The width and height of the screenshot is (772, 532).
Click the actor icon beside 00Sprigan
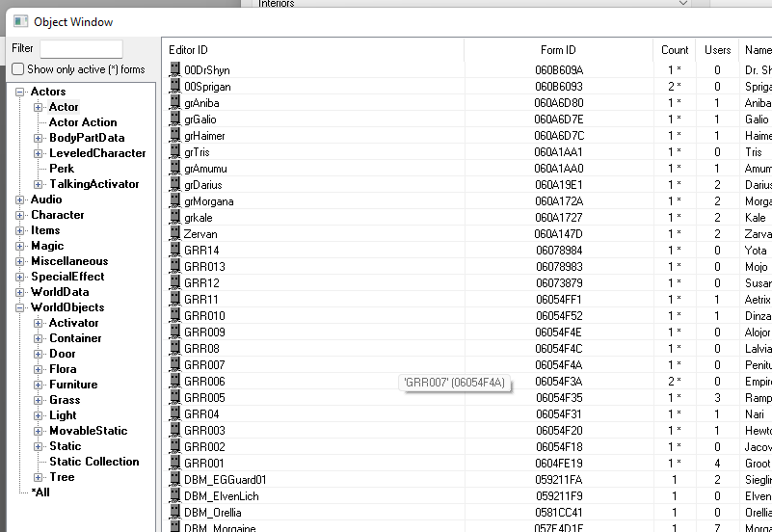(x=174, y=86)
